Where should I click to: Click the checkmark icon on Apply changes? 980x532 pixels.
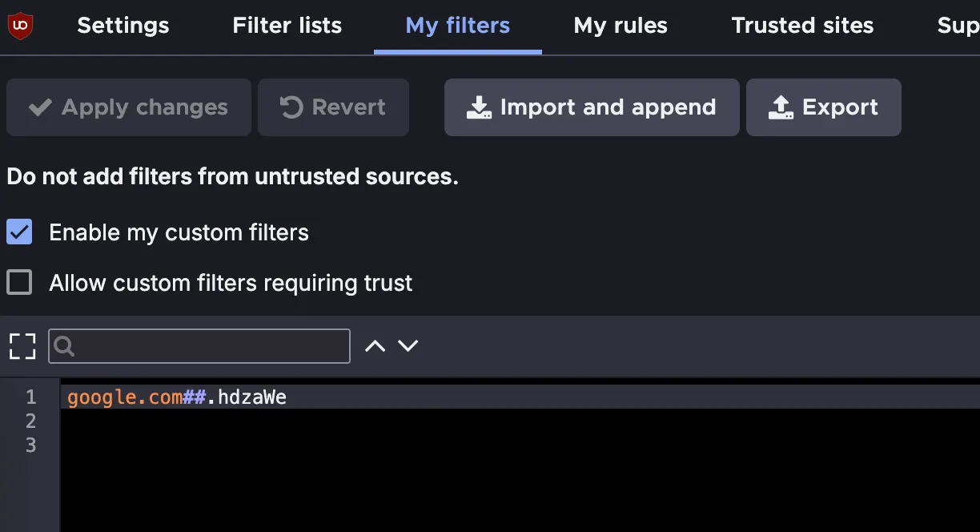[40, 107]
